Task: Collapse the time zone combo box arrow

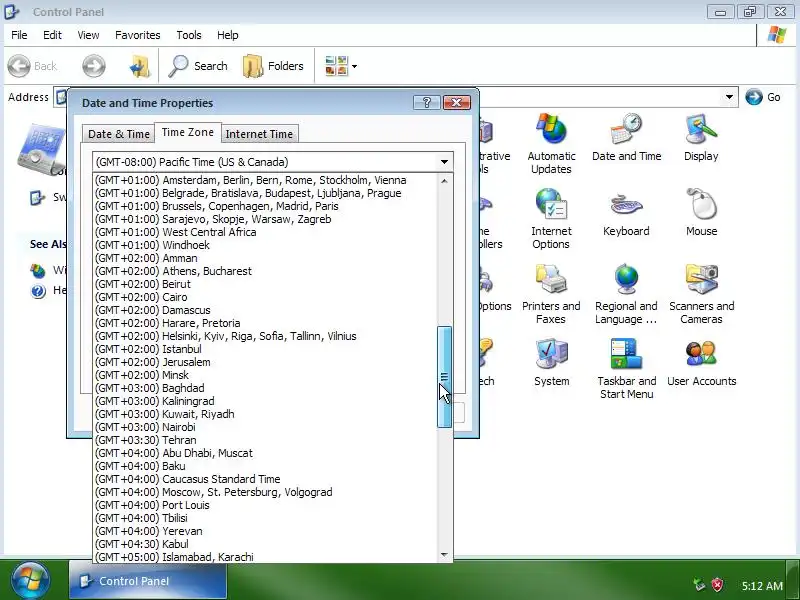Action: (444, 162)
